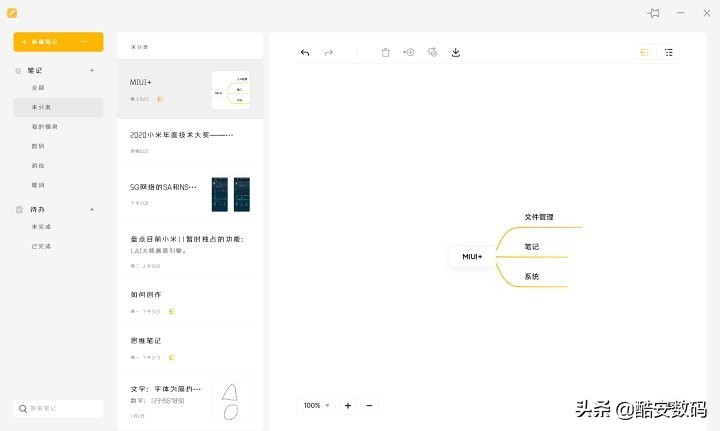Collapse the 笔记 section chevron

(x=92, y=70)
